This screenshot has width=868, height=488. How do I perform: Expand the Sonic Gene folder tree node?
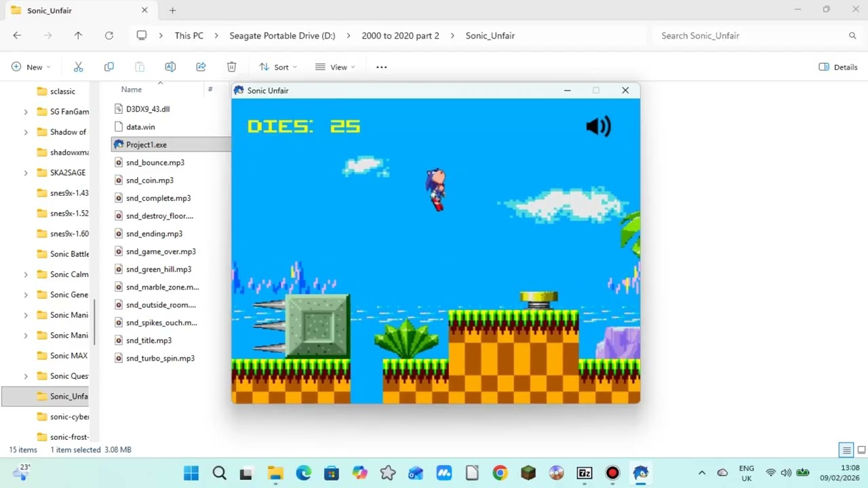26,295
